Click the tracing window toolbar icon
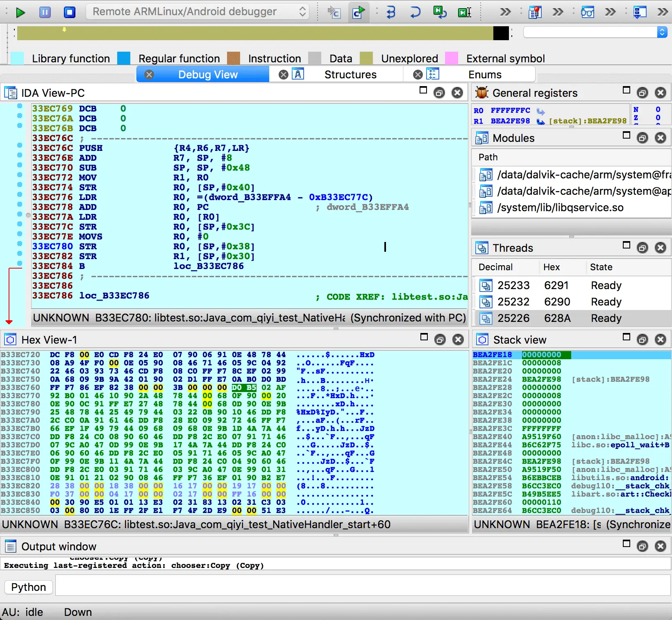The height and width of the screenshot is (620, 672). coord(640,12)
